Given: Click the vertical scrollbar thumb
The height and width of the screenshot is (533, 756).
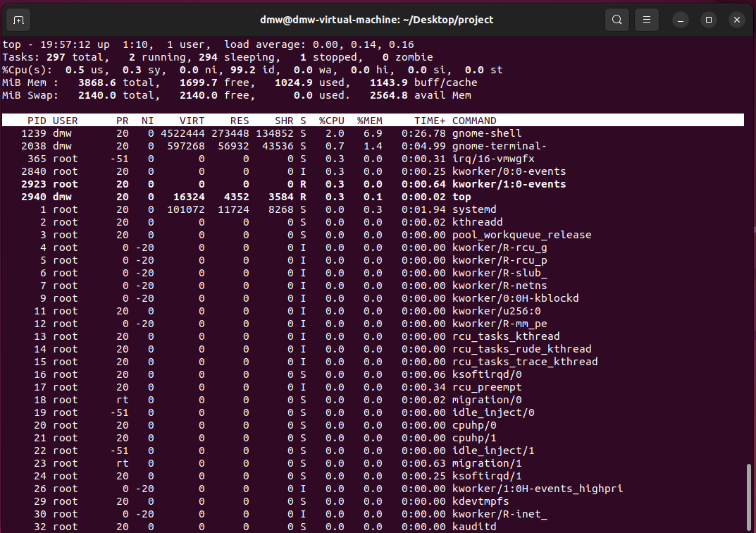Looking at the screenshot, I should tap(750, 497).
